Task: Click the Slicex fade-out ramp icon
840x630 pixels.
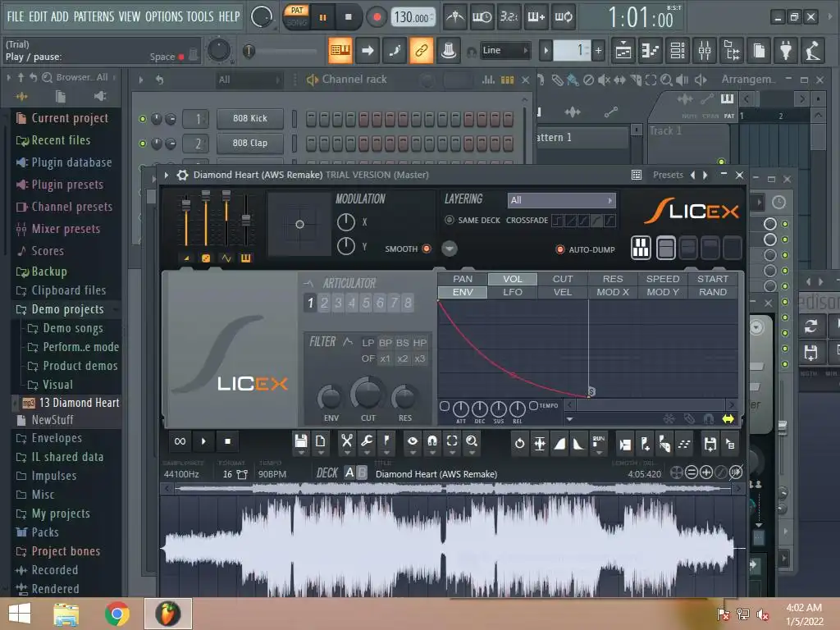Action: 578,444
